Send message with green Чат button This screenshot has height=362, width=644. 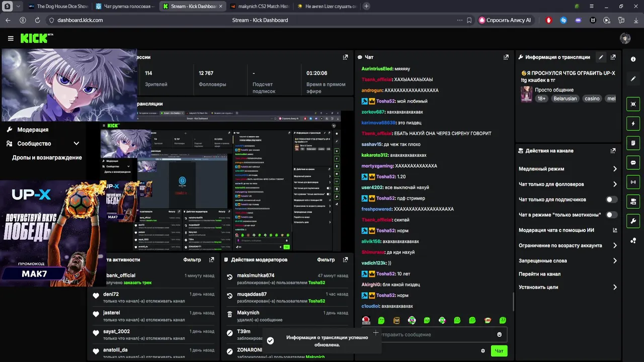tap(499, 351)
